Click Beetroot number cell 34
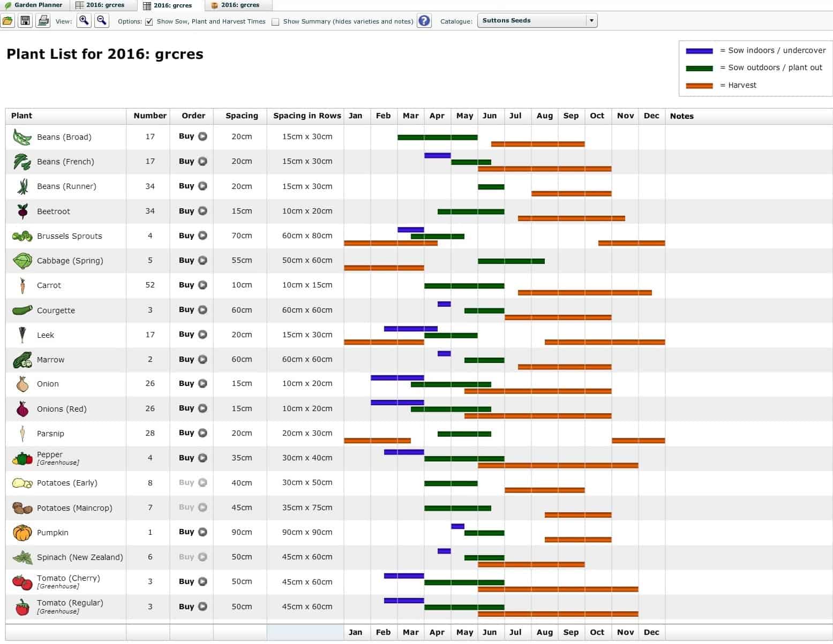833x644 pixels. (x=150, y=211)
